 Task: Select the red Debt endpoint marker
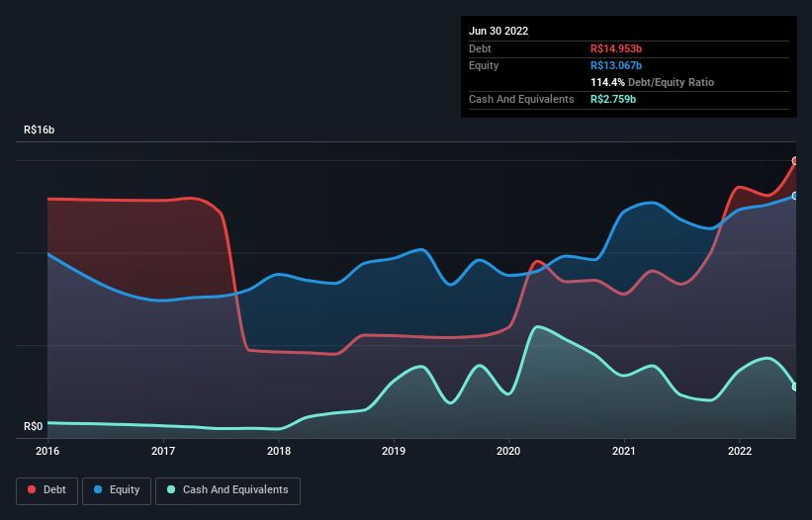(795, 161)
